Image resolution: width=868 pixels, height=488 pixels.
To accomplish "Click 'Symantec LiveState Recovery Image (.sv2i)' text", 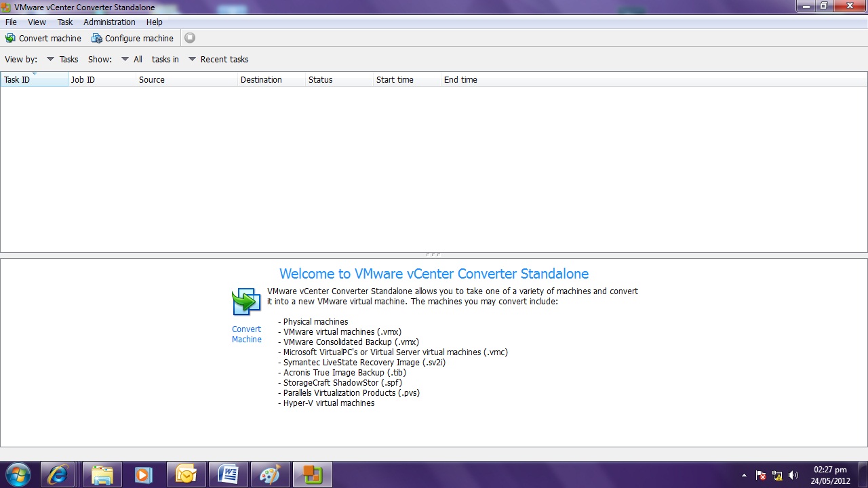I will [x=364, y=363].
